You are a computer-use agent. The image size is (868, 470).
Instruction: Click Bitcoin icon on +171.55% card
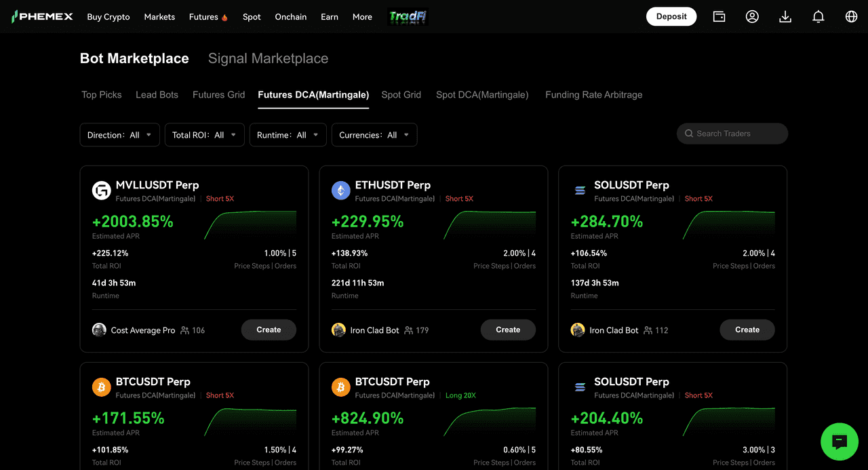pyautogui.click(x=101, y=387)
